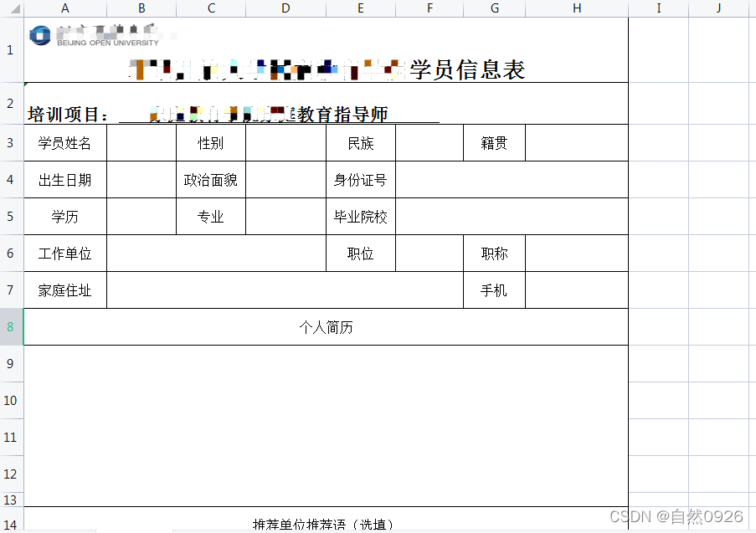This screenshot has width=756, height=533.
Task: Click the 个人简历 header cell
Action: (327, 326)
